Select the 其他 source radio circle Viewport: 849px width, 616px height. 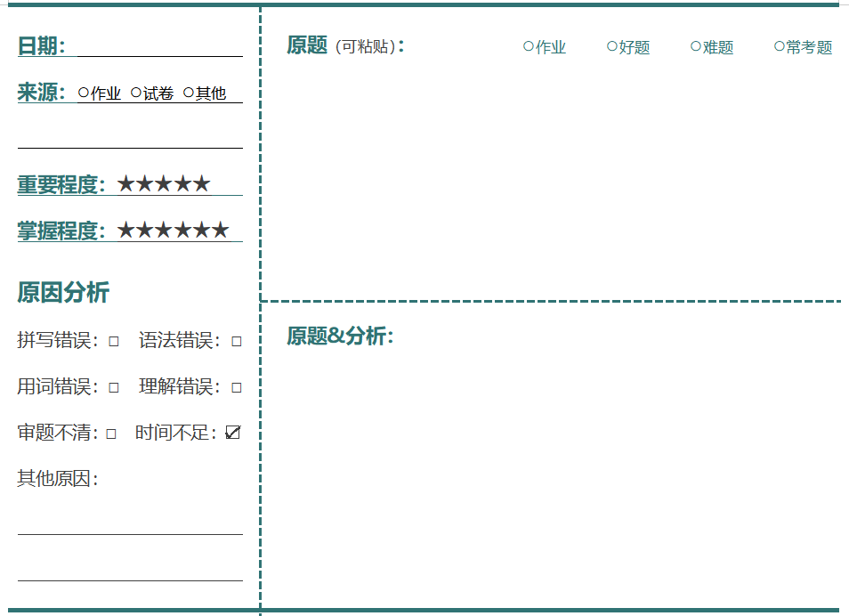coord(189,93)
